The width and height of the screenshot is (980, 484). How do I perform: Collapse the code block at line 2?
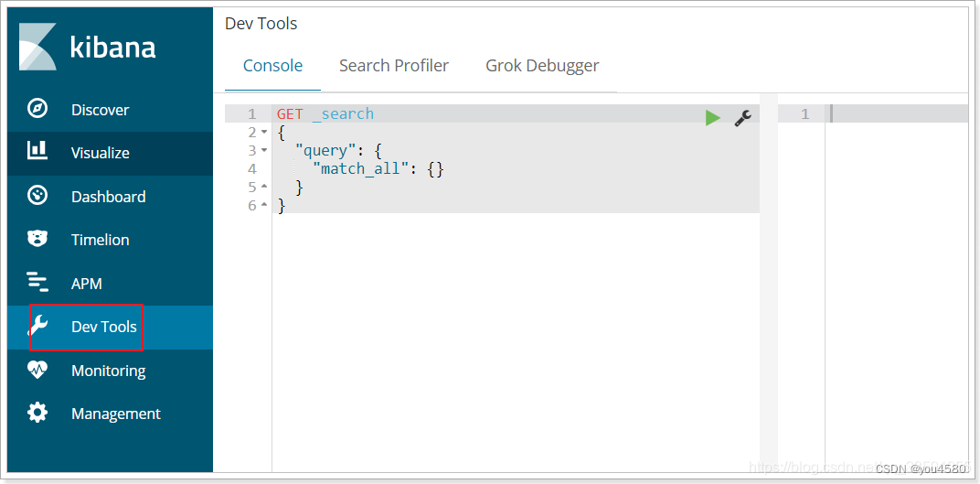click(264, 133)
